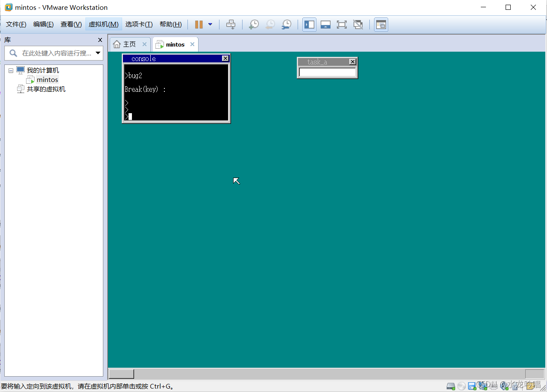
Task: Open the 虚拟机(M) menu
Action: (x=104, y=24)
